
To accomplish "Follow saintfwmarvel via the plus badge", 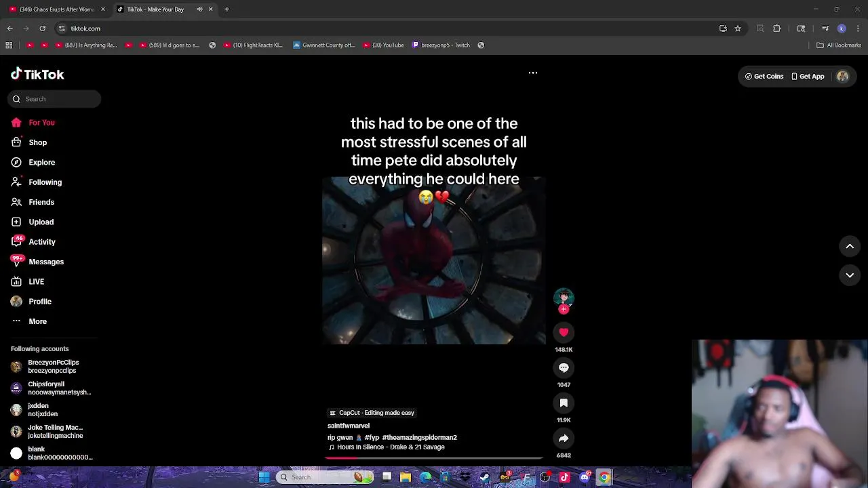I will coord(564,309).
